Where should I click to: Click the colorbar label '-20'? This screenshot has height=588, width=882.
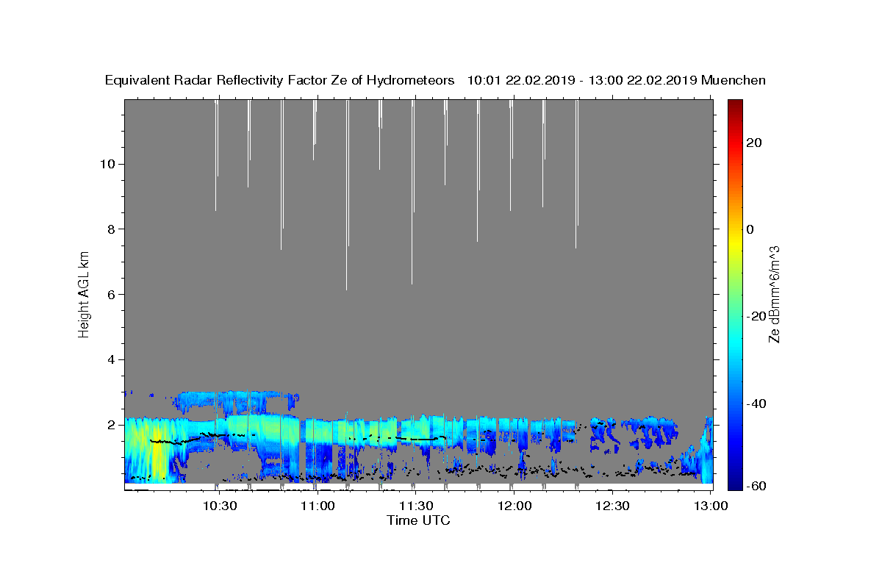coord(756,316)
